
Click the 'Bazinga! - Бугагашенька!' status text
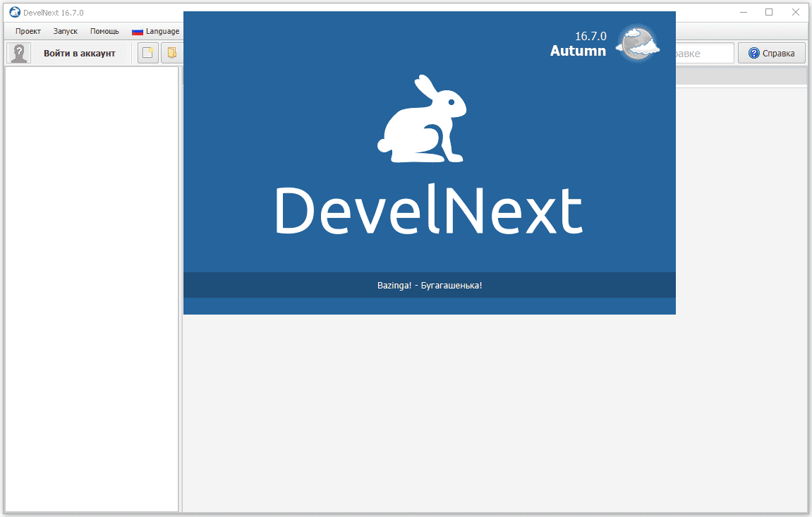click(430, 285)
